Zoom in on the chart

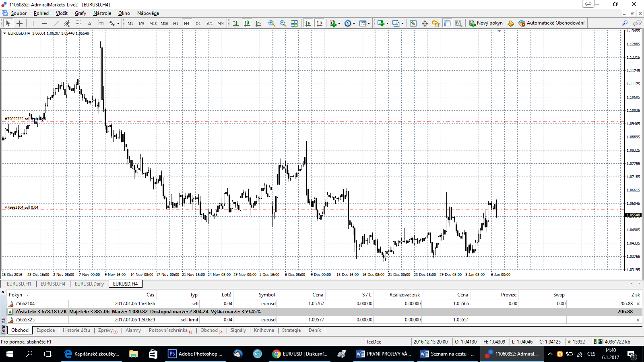tap(272, 23)
